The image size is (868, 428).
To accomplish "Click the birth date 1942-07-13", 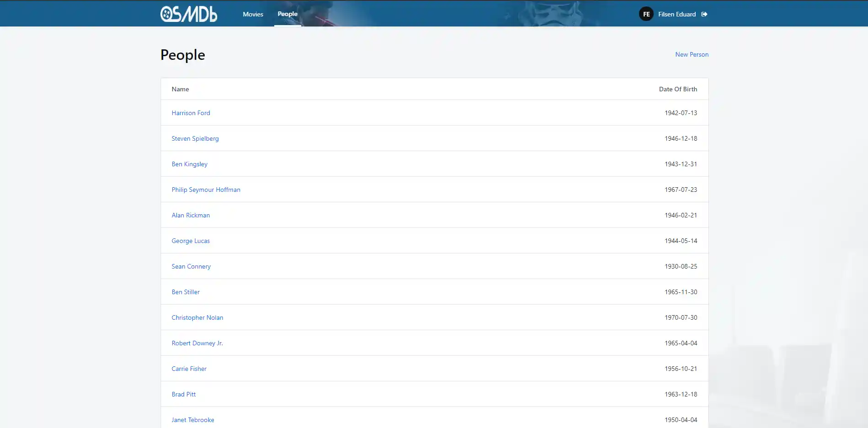I will pos(681,113).
